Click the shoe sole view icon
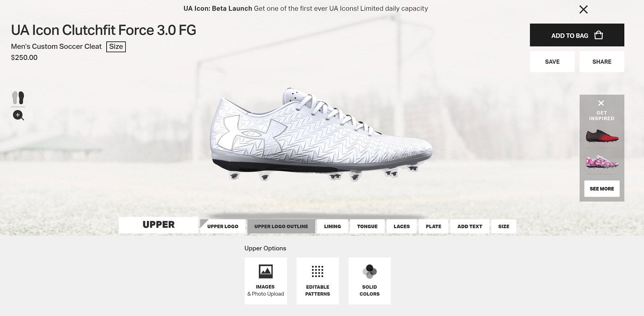Viewport: 644px width, 316px height. (x=18, y=98)
